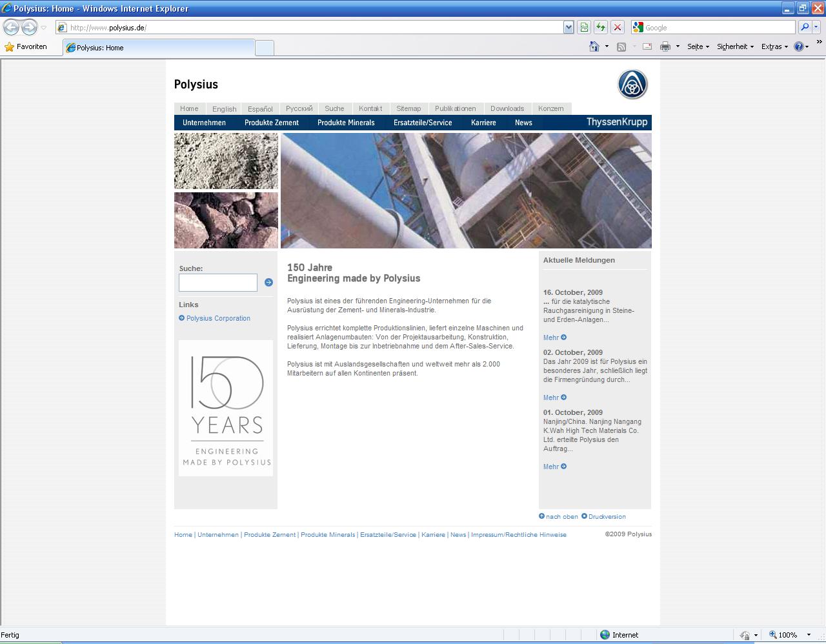Image resolution: width=826 pixels, height=644 pixels.
Task: Expand the Sicherheit dropdown menu
Action: pos(734,46)
